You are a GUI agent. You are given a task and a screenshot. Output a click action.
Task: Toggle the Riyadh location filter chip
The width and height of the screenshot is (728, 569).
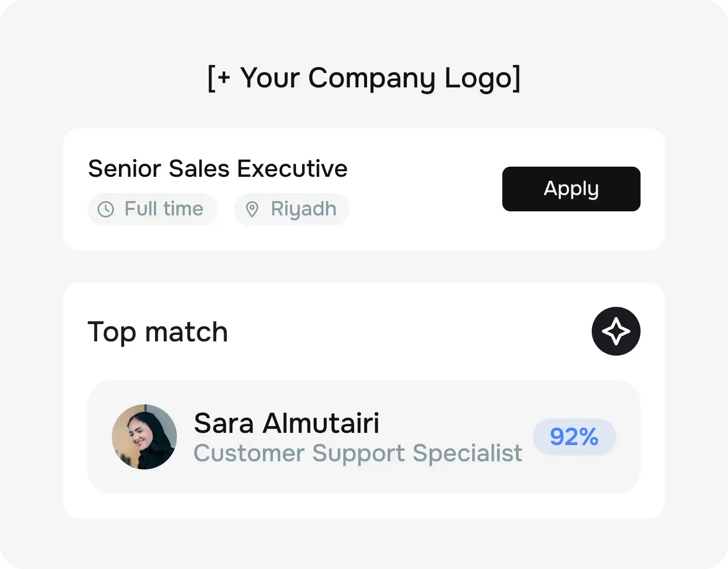(291, 209)
